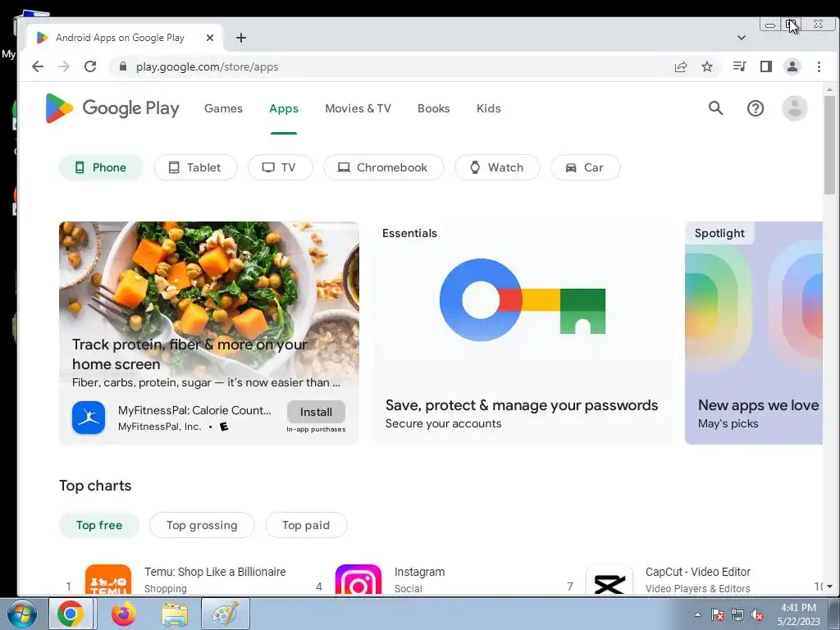Select the Watch device filter

pos(497,167)
